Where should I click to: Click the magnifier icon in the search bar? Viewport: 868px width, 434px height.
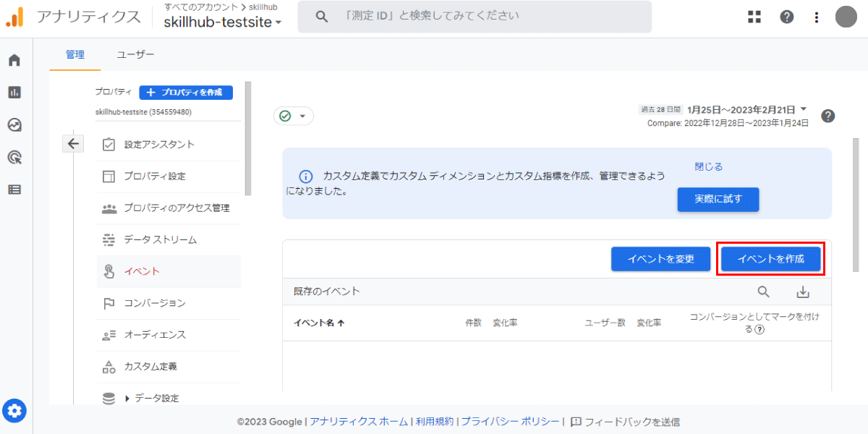[x=322, y=17]
